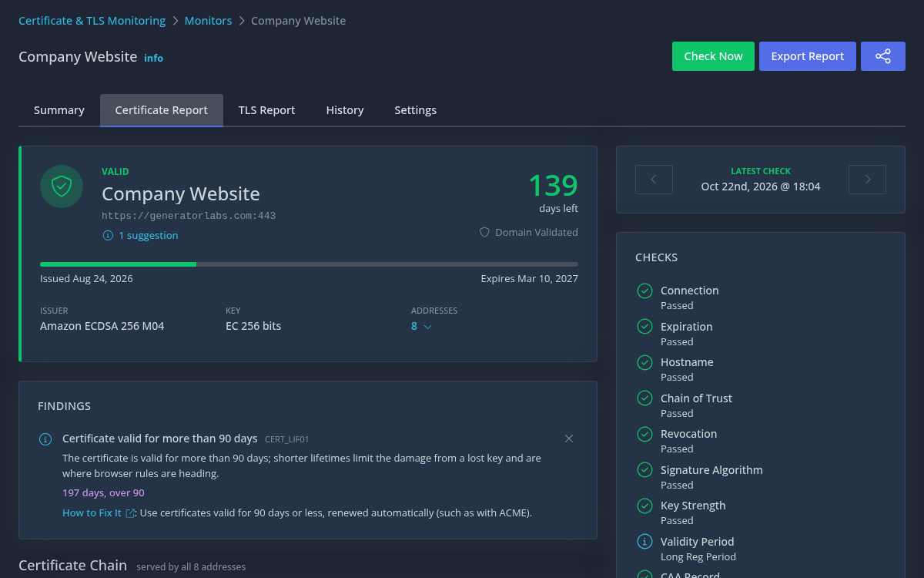
Task: Click the Revocation check passed icon
Action: pyautogui.click(x=645, y=434)
